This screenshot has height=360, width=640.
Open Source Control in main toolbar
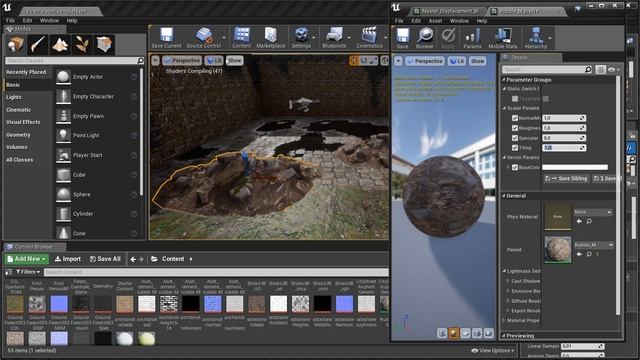pyautogui.click(x=204, y=38)
